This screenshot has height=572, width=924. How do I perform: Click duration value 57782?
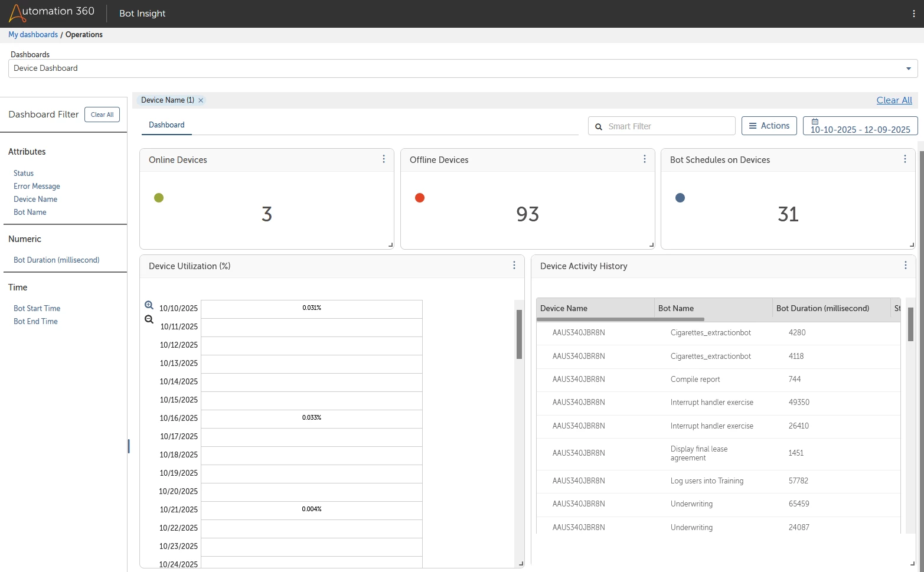(798, 481)
